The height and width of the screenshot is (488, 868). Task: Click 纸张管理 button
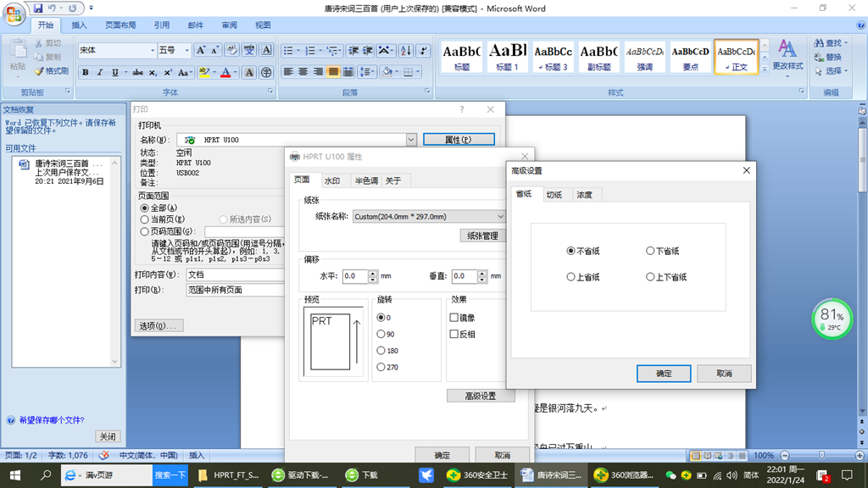(482, 236)
